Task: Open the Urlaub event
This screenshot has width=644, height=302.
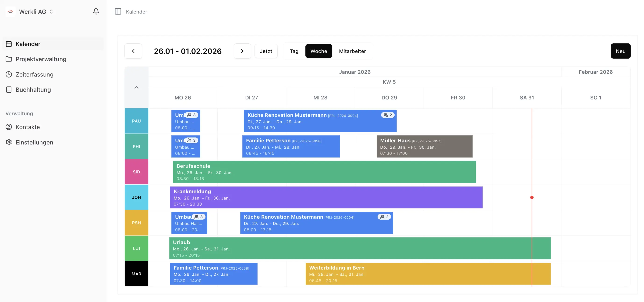Action: click(x=360, y=249)
